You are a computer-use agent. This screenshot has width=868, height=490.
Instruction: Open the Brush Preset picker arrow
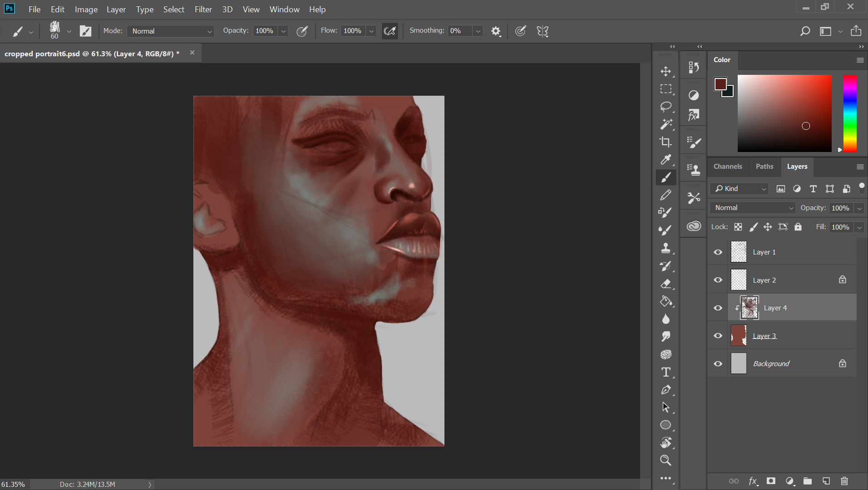click(69, 31)
